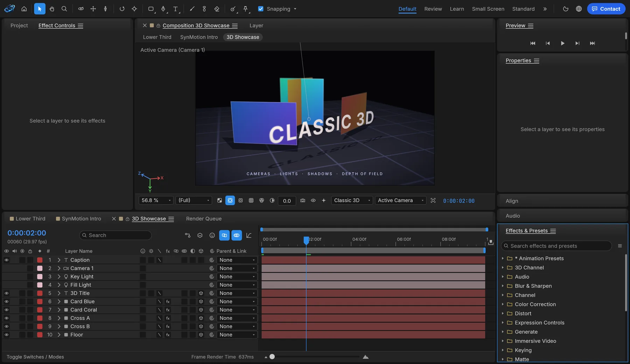The width and height of the screenshot is (630, 364).
Task: Toggle 3D switch for Cross A layer
Action: (201, 318)
